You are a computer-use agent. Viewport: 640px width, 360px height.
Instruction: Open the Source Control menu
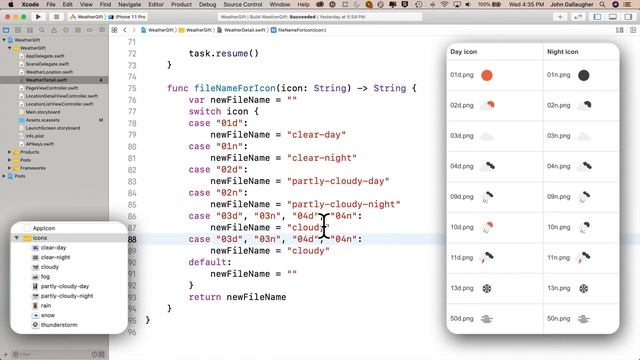[243, 4]
